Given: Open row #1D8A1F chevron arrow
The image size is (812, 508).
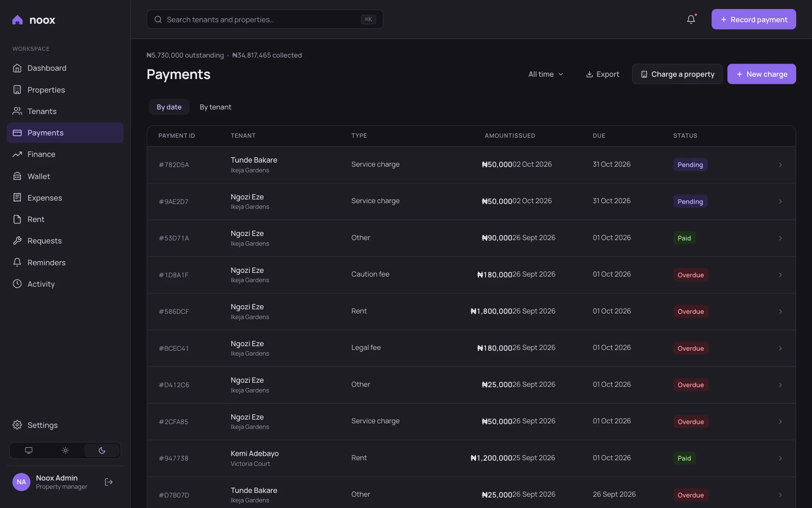Looking at the screenshot, I should (x=780, y=275).
